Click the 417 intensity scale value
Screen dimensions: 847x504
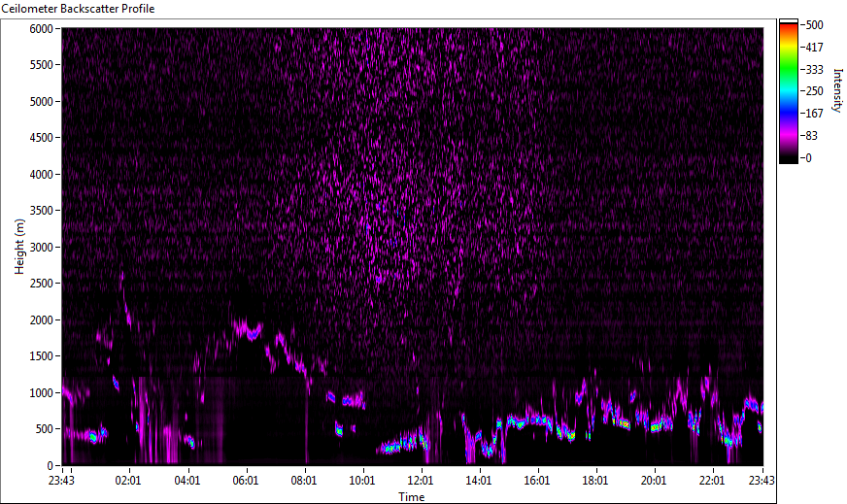[814, 48]
